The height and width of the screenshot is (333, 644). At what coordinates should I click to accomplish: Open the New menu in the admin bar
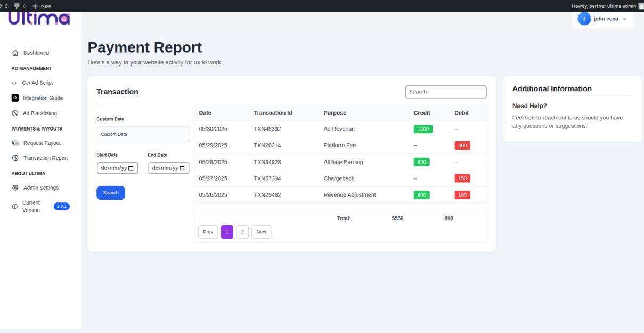[41, 6]
